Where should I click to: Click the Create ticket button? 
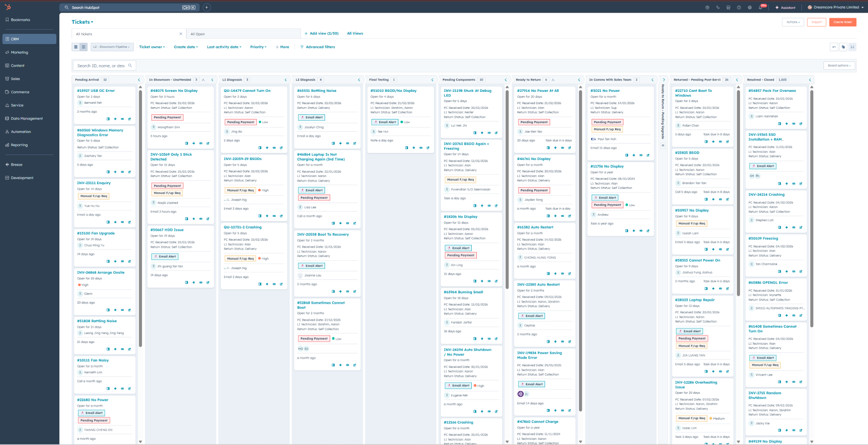843,22
